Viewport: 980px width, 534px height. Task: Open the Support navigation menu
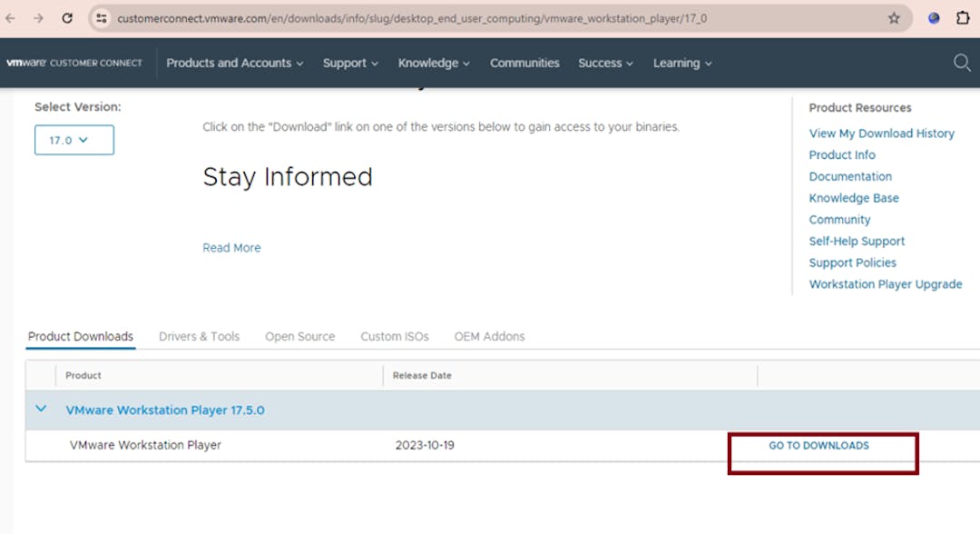pyautogui.click(x=350, y=63)
